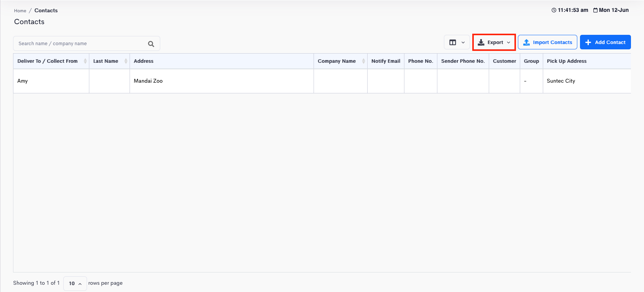Click the Mandai Zoo address cell
The image size is (644, 292).
point(222,81)
